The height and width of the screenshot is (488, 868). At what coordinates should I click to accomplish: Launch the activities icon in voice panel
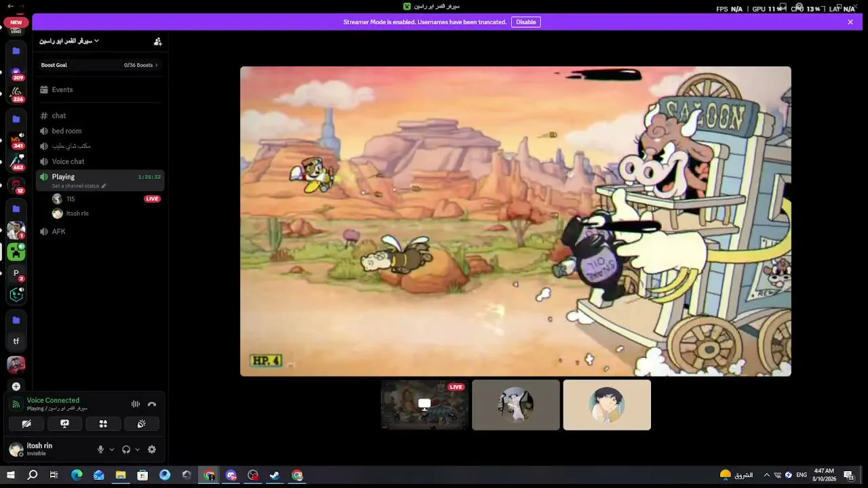[x=103, y=424]
